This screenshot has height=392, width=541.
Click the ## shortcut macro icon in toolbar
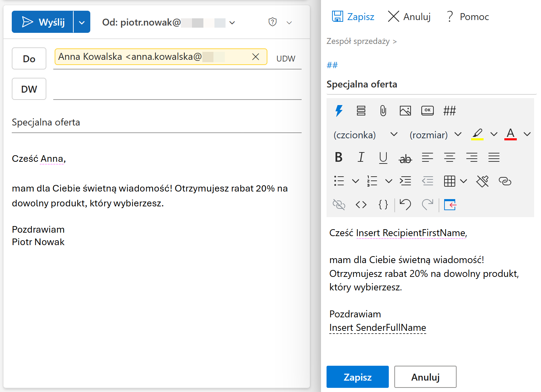pyautogui.click(x=449, y=111)
